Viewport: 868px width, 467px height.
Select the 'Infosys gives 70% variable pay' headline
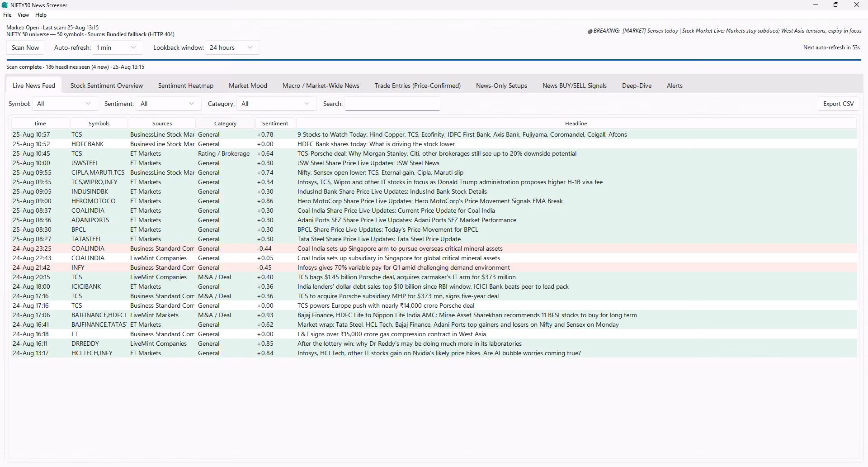click(403, 267)
